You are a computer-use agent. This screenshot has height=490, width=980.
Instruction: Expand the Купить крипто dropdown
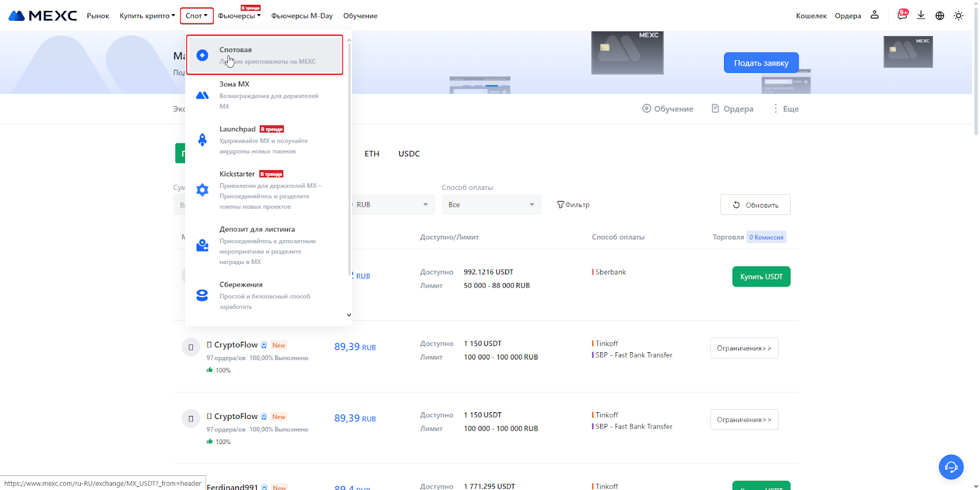[x=147, y=16]
